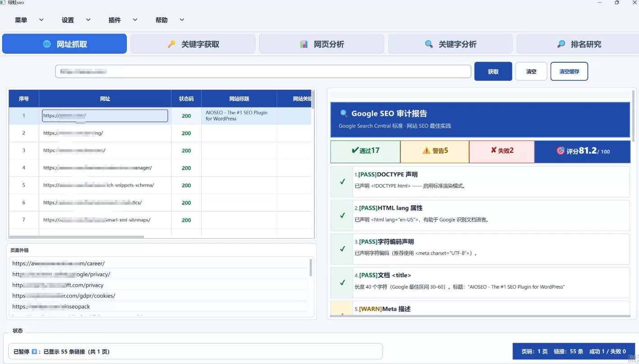639x364 pixels.
Task: Select the URL ending in ng/ in row 2
Action: click(73, 133)
